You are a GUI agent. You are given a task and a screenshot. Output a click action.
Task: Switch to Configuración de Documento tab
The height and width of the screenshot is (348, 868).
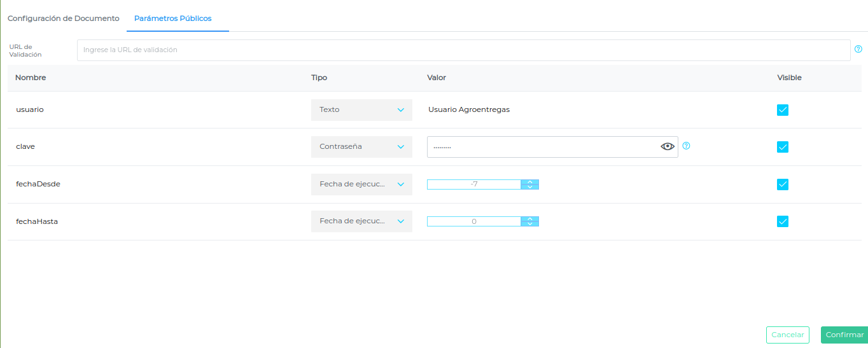tap(63, 18)
